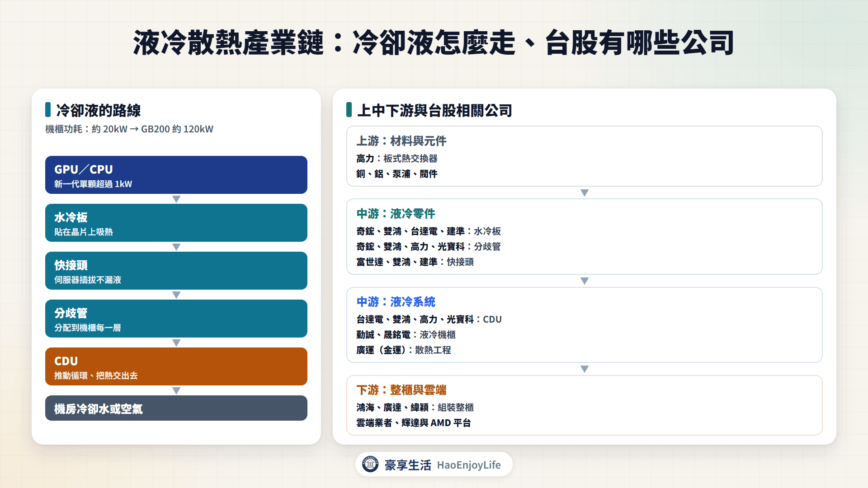Click the GPU／CPU flow block
Viewport: 868px width, 488px height.
point(176,175)
